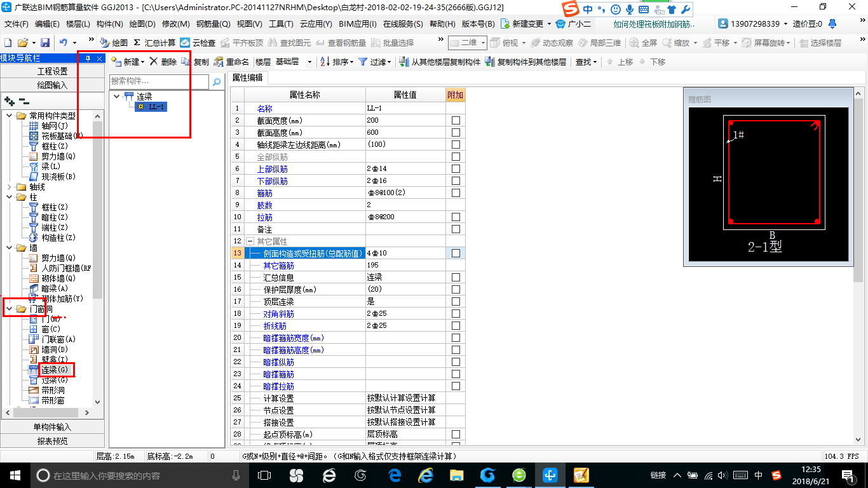Collapse the 连梁 node in the component list
The height and width of the screenshot is (488, 868).
[117, 97]
